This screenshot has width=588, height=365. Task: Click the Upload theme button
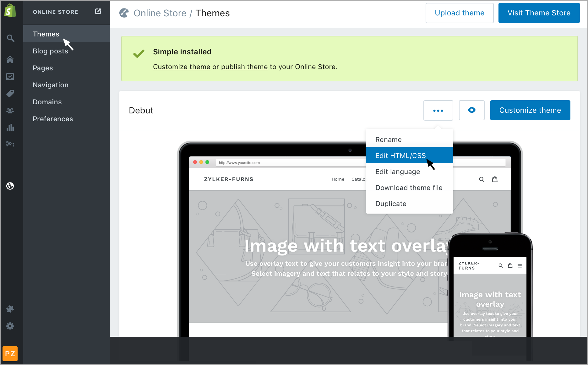click(460, 13)
